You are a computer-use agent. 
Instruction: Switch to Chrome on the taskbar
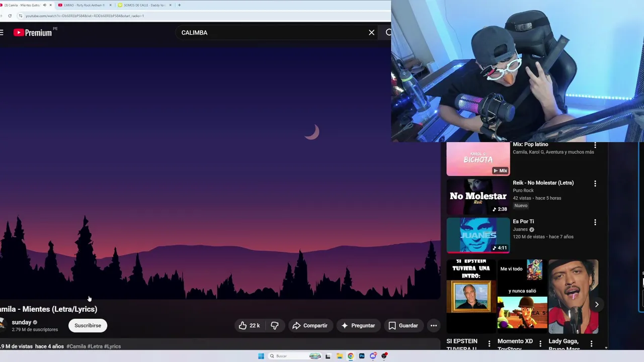click(x=351, y=356)
